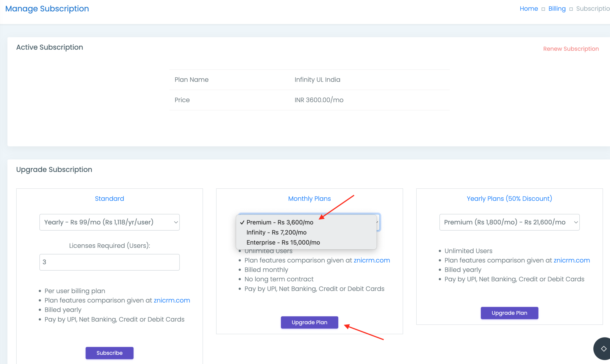Click the Manage Subscription heading
Screen dimensions: 610x364
click(47, 8)
